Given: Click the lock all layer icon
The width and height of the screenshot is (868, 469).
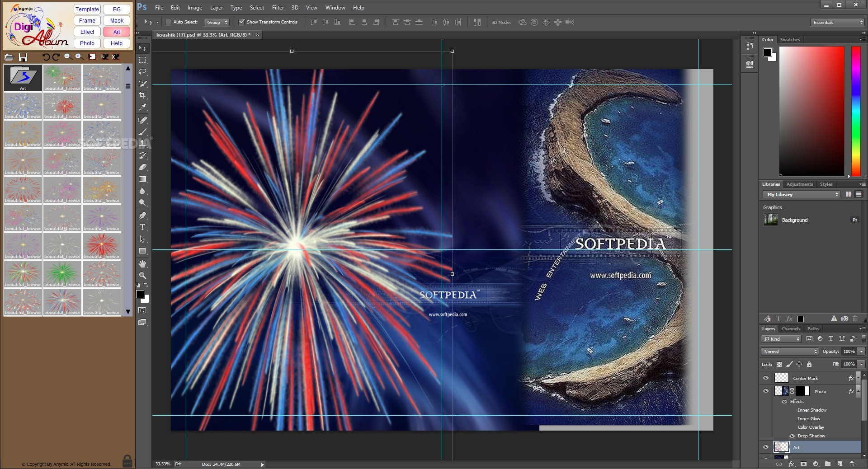Looking at the screenshot, I should click(x=809, y=364).
